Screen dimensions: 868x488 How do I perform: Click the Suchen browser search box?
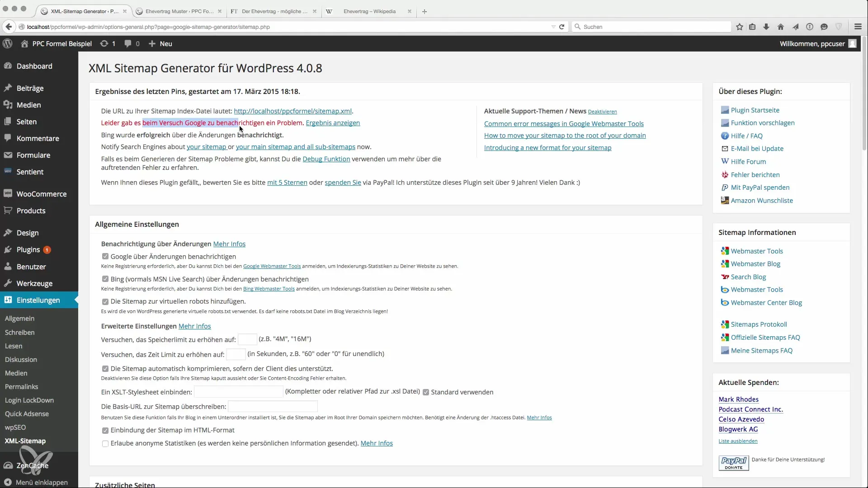(651, 27)
